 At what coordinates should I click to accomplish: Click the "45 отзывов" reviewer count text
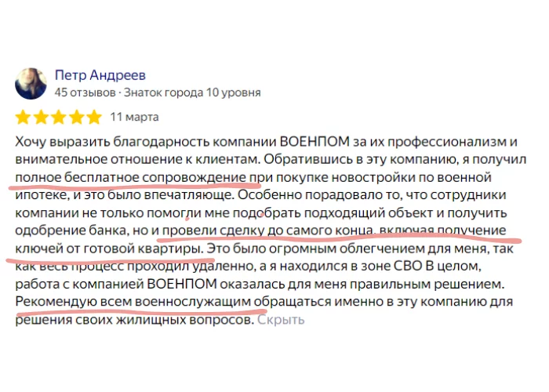[85, 93]
